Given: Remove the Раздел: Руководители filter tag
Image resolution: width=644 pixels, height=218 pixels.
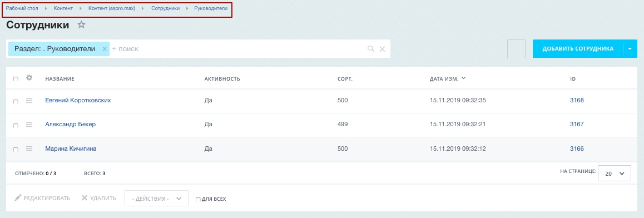Looking at the screenshot, I should pyautogui.click(x=105, y=49).
